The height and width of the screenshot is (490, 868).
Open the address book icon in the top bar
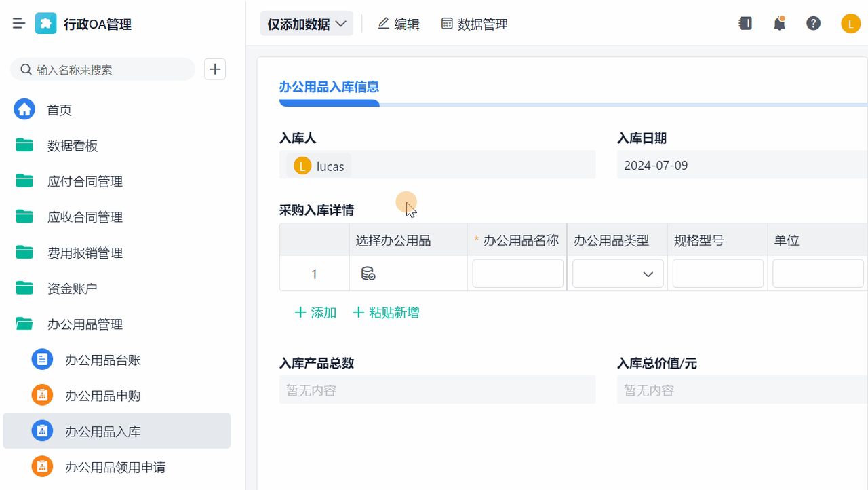pyautogui.click(x=745, y=22)
